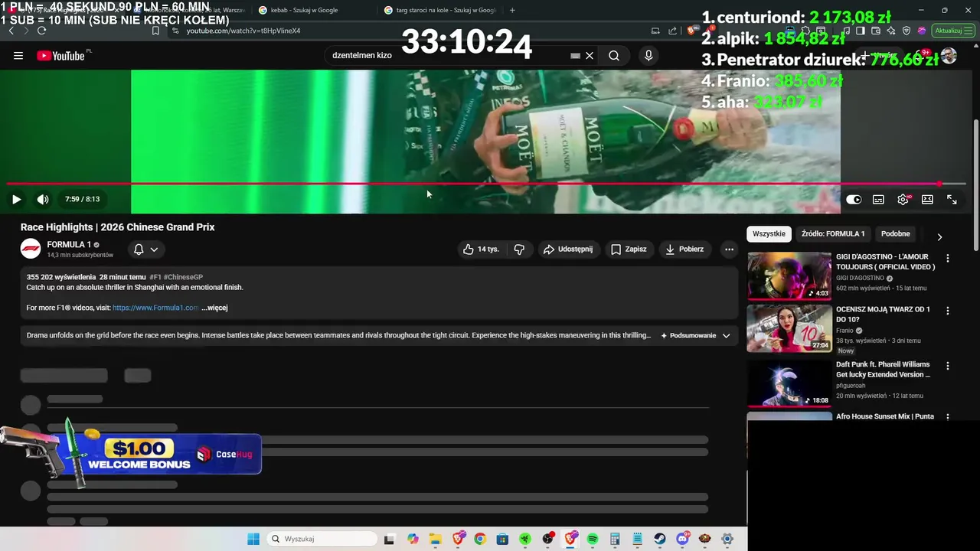Open options menu for Daft Punk video
Image resolution: width=980 pixels, height=551 pixels.
click(x=948, y=366)
